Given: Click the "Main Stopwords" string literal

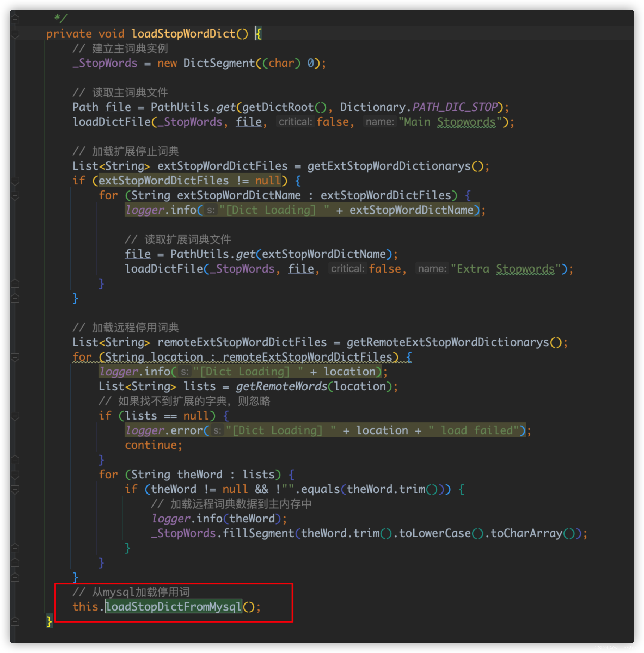Looking at the screenshot, I should pyautogui.click(x=450, y=122).
